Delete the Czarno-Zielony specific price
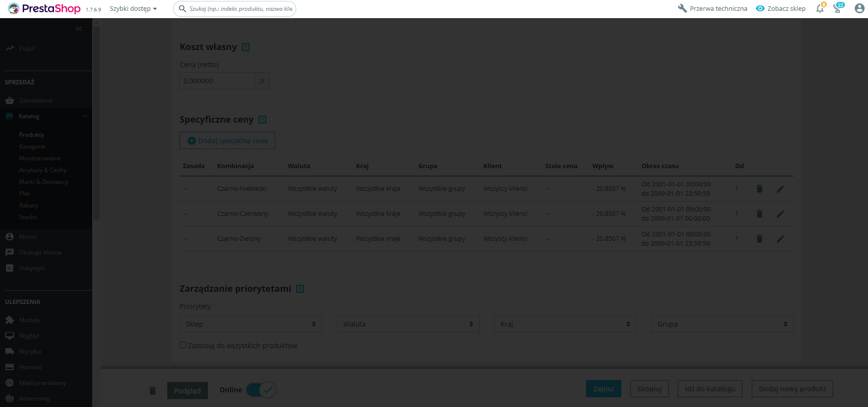868x407 pixels. point(759,239)
